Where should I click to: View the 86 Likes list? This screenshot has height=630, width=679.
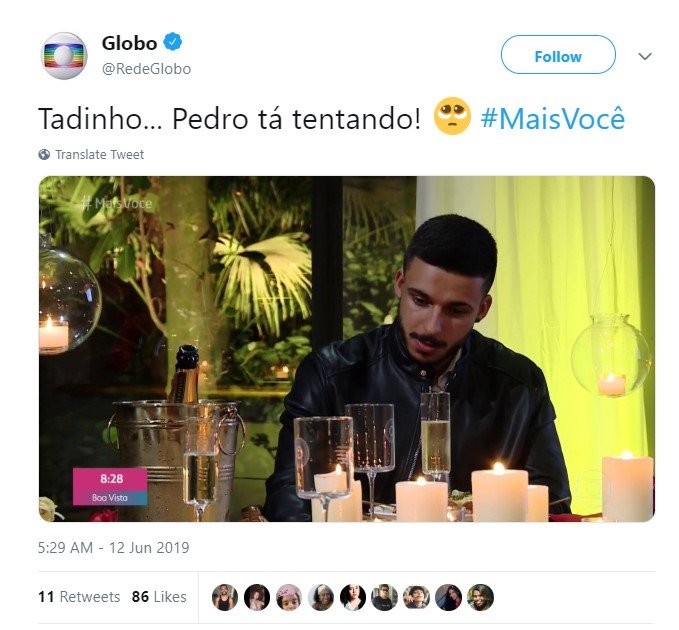click(x=159, y=597)
